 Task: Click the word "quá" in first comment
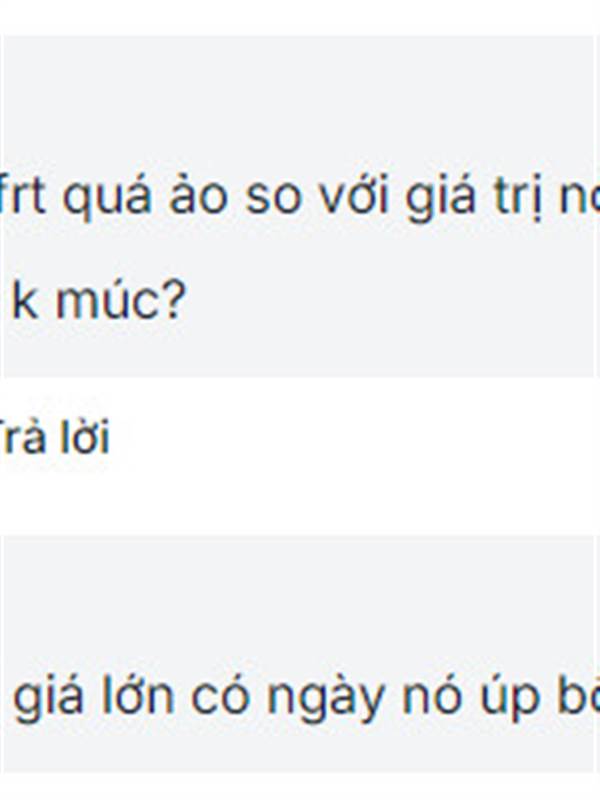click(107, 198)
